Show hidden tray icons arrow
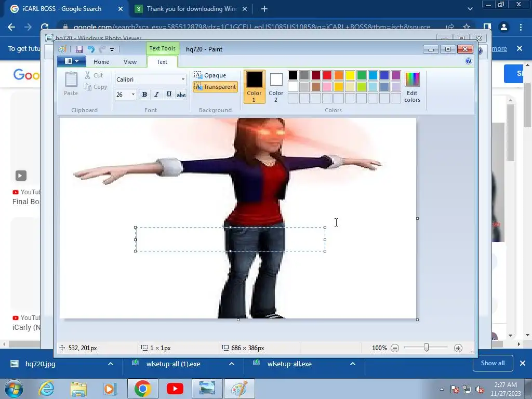This screenshot has height=399, width=532. click(442, 389)
